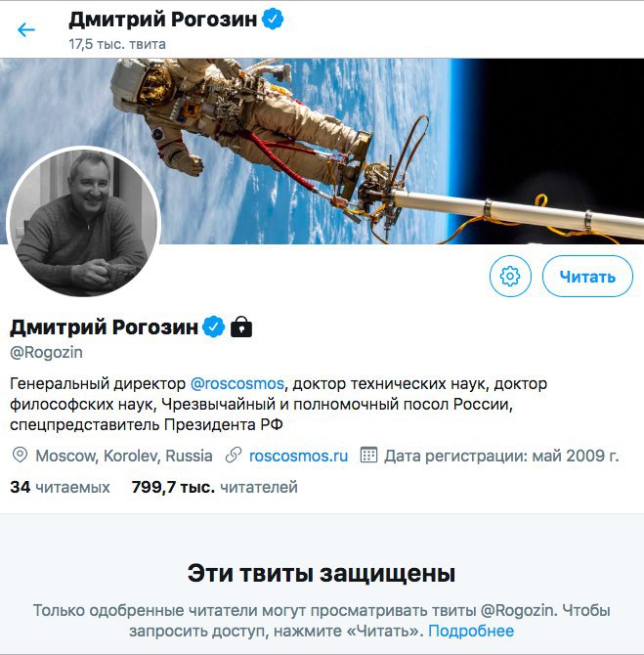The height and width of the screenshot is (655, 644).
Task: Click the location pin icon
Action: pyautogui.click(x=21, y=455)
